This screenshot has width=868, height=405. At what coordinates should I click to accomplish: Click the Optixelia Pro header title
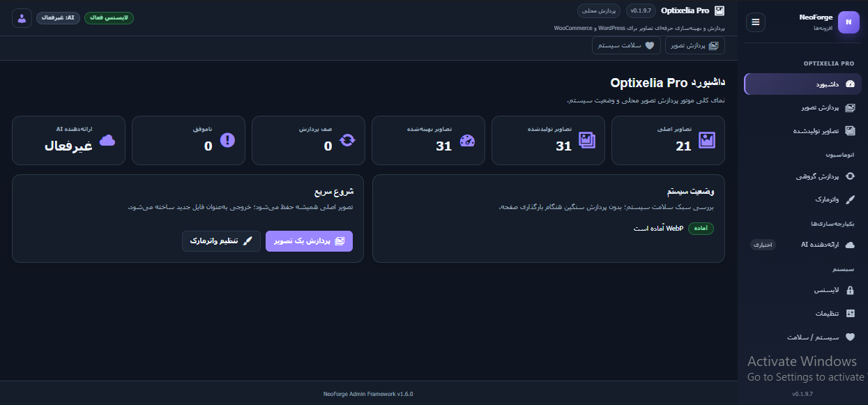point(685,10)
